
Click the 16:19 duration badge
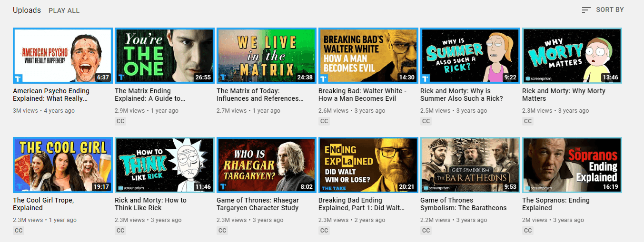[x=610, y=187]
